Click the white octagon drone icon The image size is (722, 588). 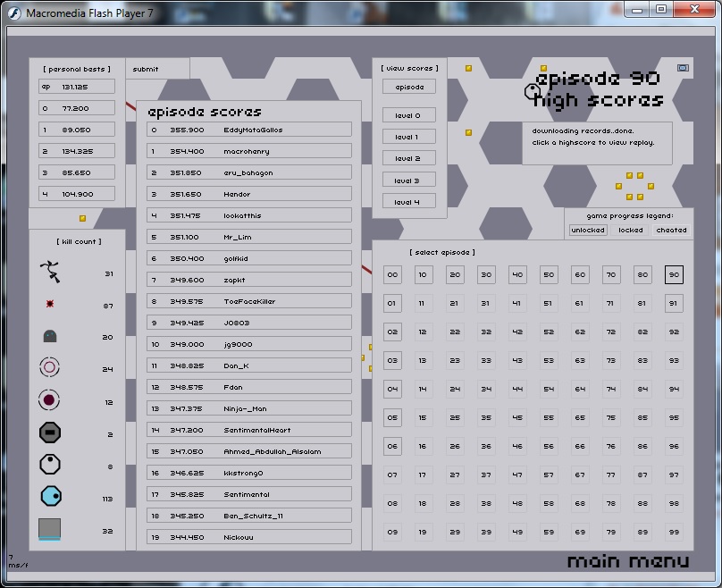pos(50,465)
